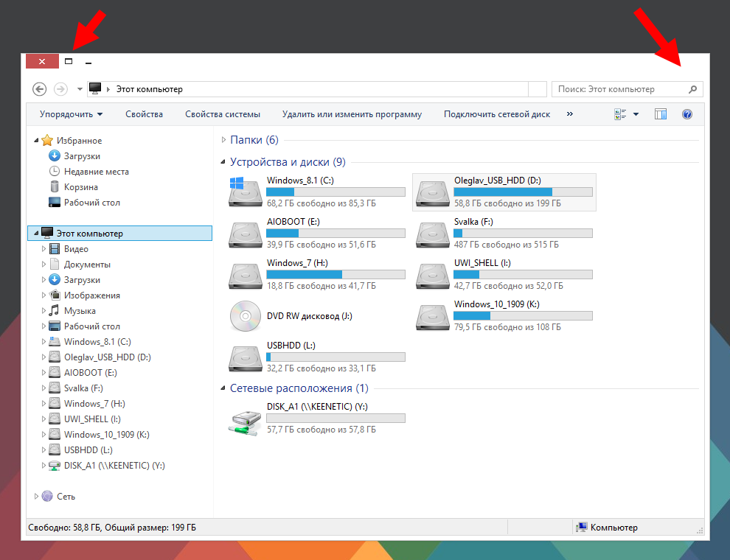Click the computer icon in the address bar
The width and height of the screenshot is (730, 560).
coord(95,88)
